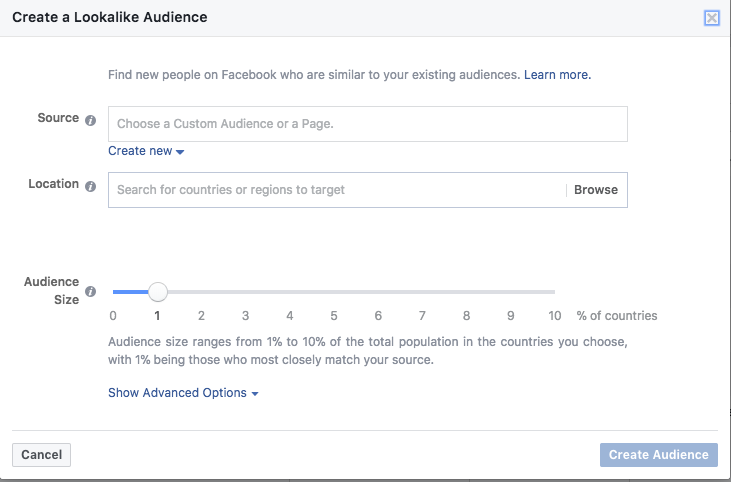This screenshot has height=482, width=731.
Task: Click the Create Audience button
Action: click(659, 455)
